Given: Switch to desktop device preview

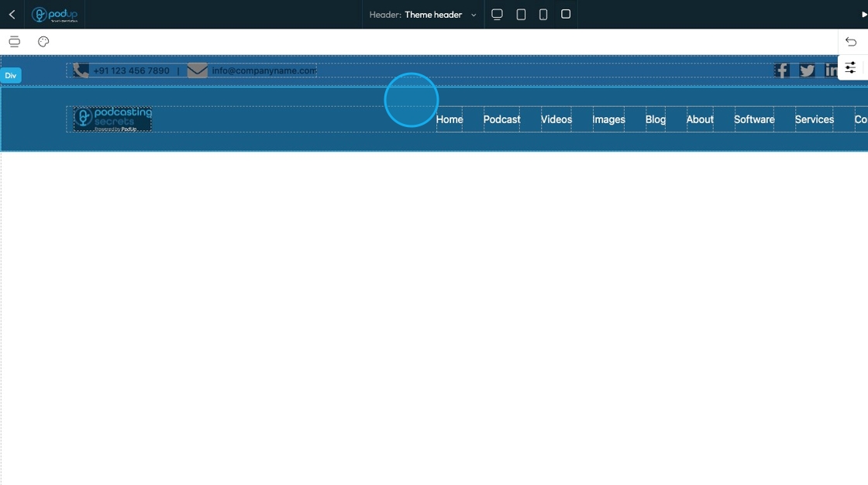Looking at the screenshot, I should (x=497, y=15).
